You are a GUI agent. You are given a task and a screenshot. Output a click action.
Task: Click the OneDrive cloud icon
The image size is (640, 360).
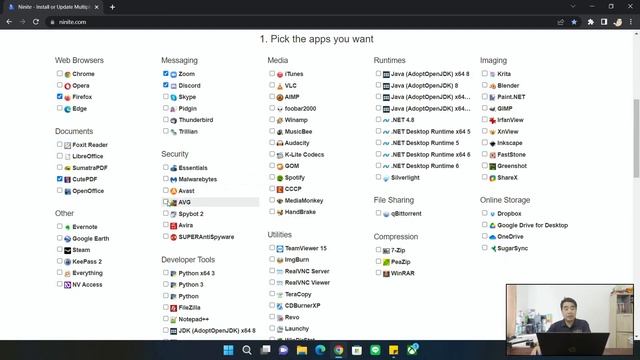(x=493, y=237)
